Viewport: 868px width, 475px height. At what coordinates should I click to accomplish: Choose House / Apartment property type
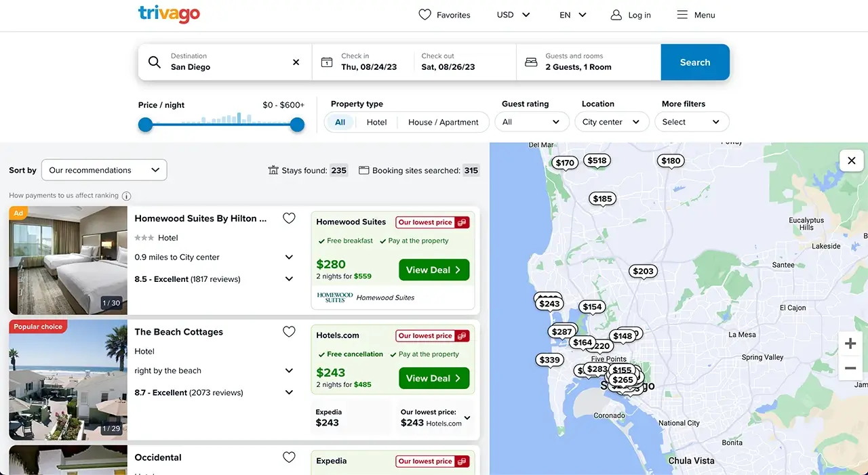point(443,122)
